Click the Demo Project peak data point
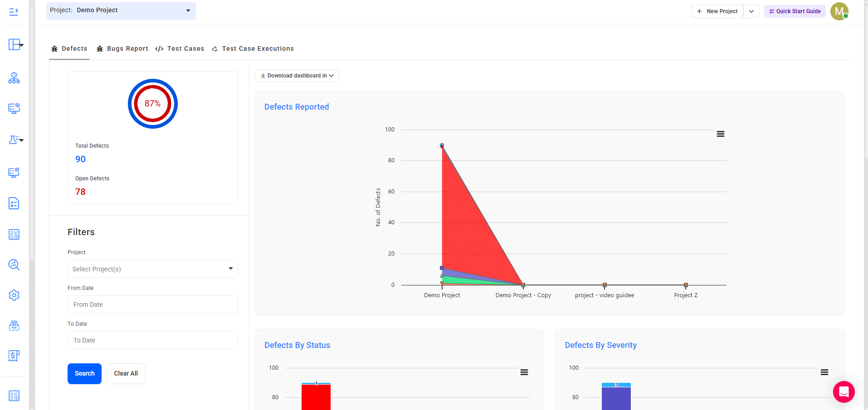Screen dimensions: 868x410 (442, 145)
